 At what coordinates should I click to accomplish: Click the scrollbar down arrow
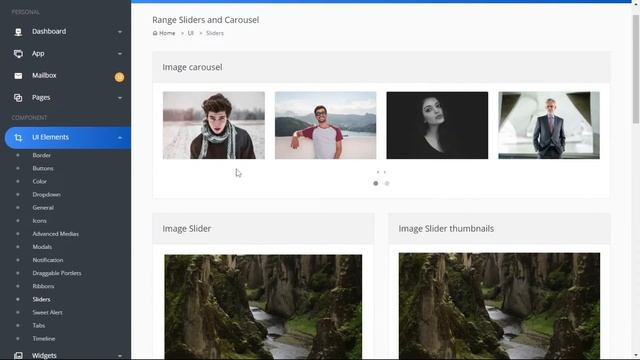tap(636, 356)
